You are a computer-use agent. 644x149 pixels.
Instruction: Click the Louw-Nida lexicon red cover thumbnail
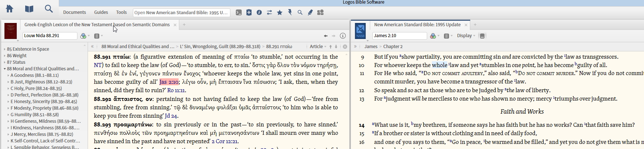(x=11, y=31)
